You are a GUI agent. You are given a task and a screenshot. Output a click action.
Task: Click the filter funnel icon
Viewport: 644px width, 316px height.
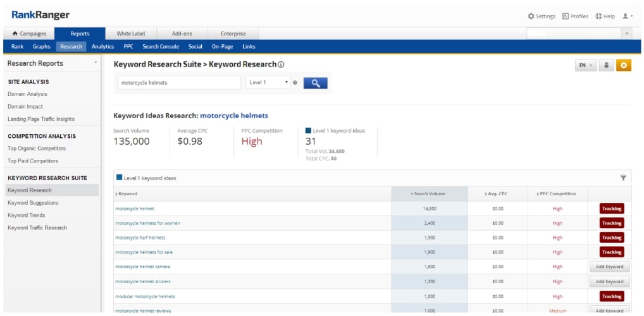coord(623,178)
